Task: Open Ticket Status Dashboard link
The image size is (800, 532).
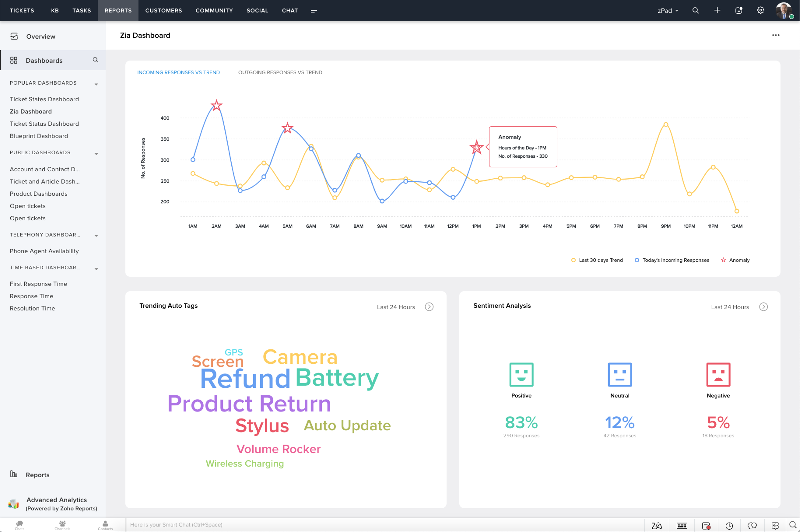Action: click(44, 124)
